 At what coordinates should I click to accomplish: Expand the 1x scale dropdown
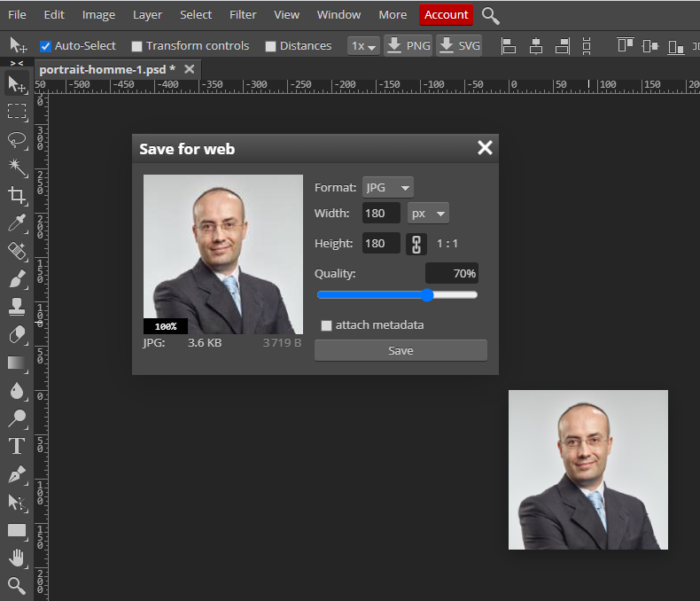(363, 46)
